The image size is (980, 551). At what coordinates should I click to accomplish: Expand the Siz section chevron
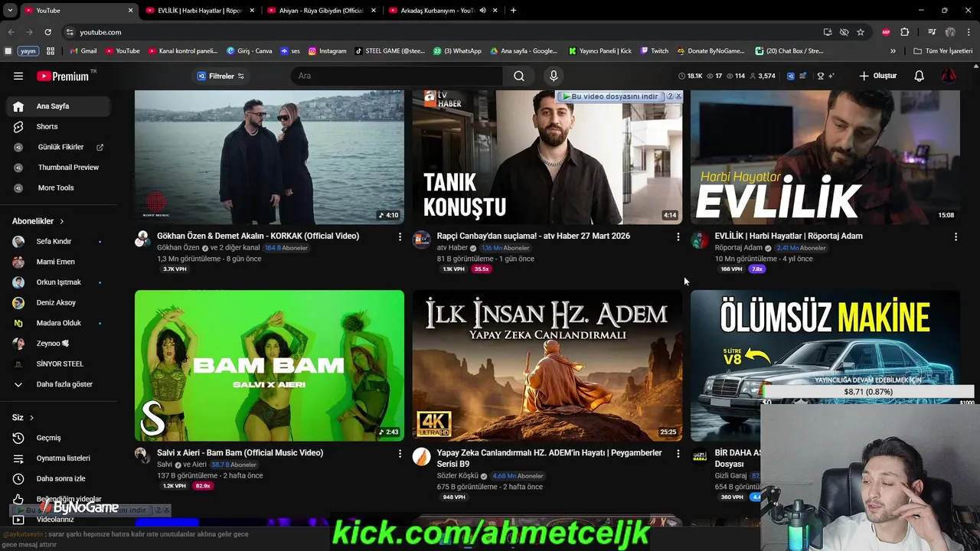(31, 418)
